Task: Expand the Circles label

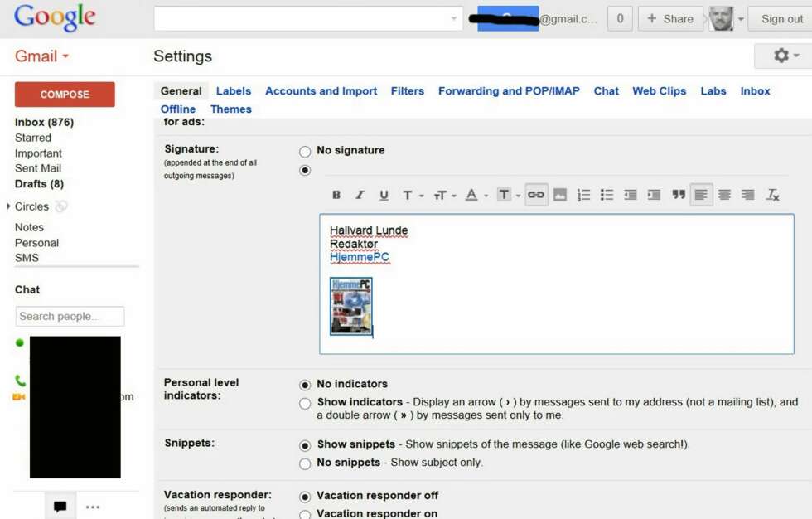Action: coord(8,206)
